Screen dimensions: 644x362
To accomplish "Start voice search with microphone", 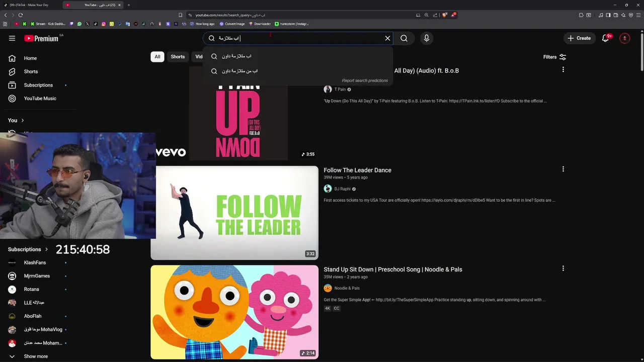I will [x=427, y=38].
